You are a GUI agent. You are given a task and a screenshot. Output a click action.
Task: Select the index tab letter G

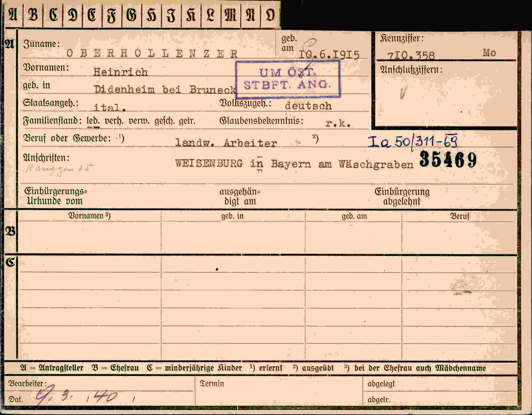[x=132, y=15]
